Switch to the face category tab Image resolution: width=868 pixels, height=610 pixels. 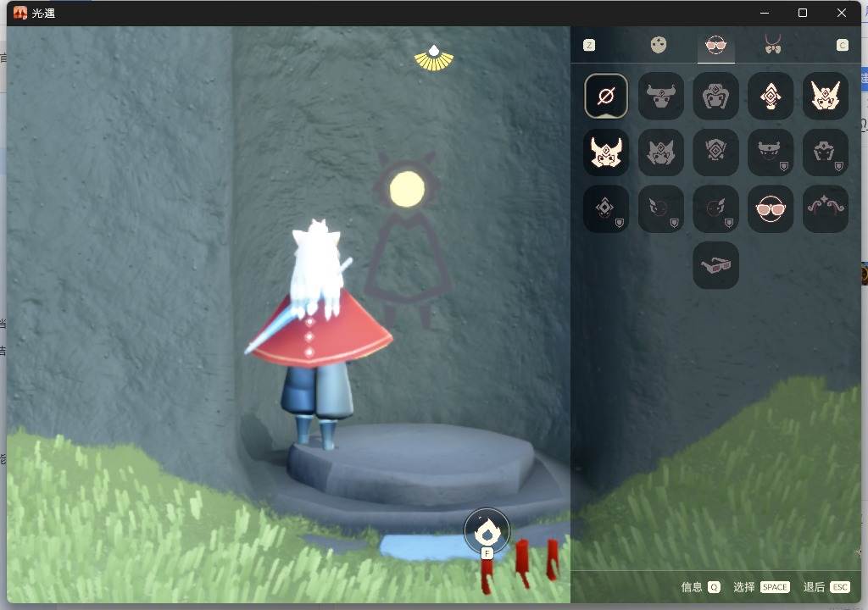coord(658,45)
